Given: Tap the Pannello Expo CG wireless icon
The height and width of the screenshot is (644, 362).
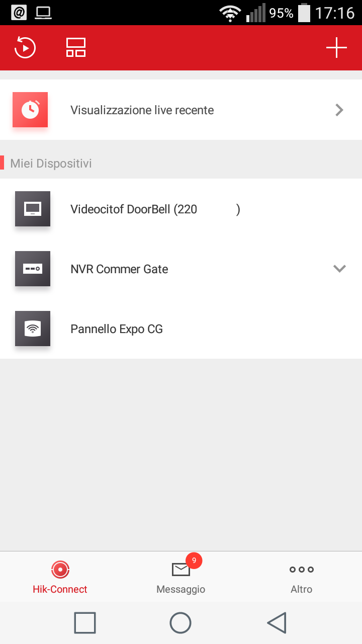Looking at the screenshot, I should [x=33, y=329].
